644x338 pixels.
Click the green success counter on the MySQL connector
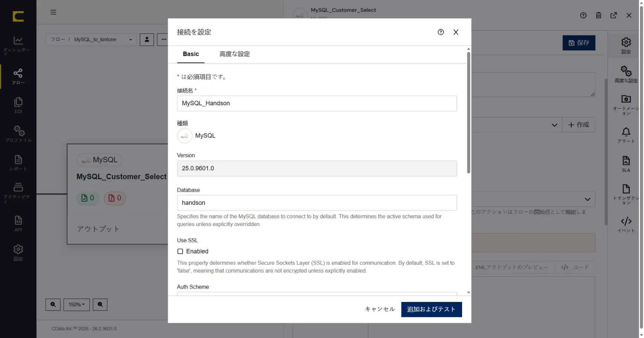click(x=88, y=198)
